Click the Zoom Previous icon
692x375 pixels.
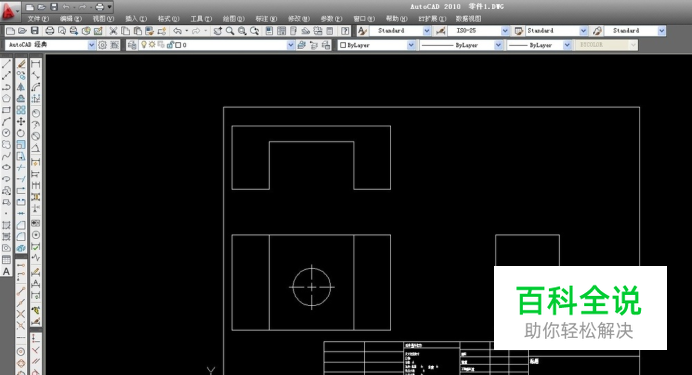[255, 31]
